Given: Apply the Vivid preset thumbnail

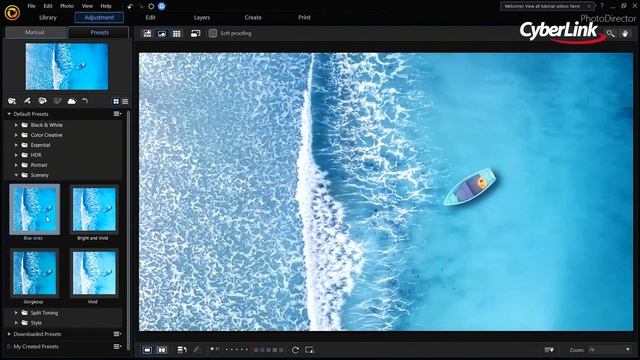Looking at the screenshot, I should 94,273.
